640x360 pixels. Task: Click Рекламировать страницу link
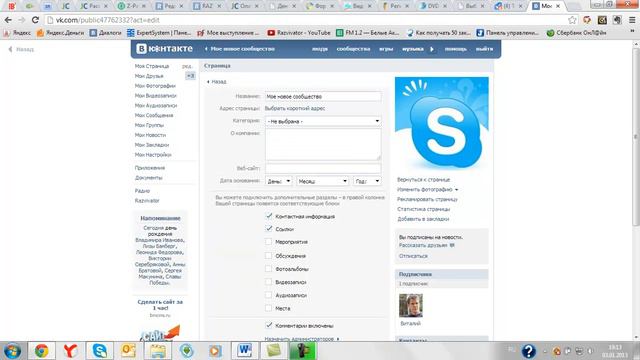(427, 199)
